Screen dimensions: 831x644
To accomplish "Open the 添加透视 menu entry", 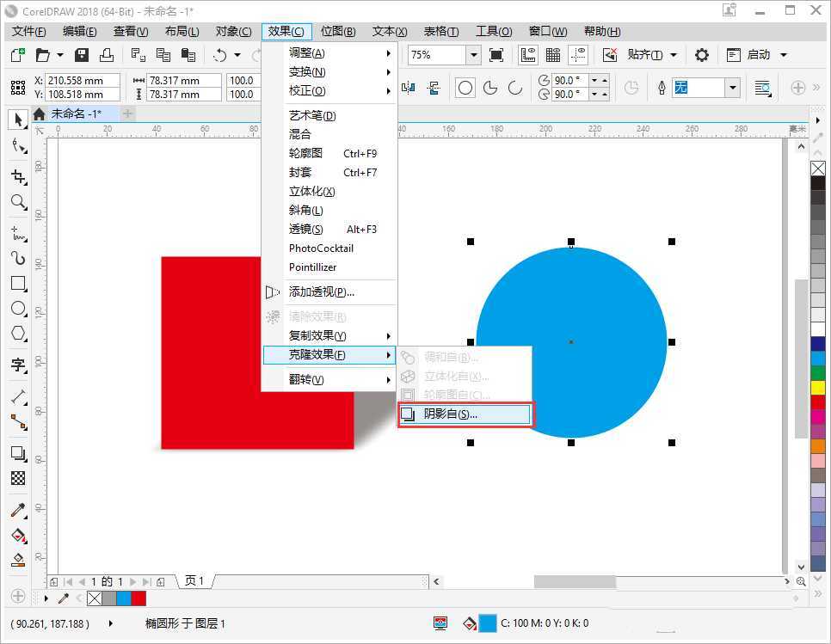I will click(x=321, y=292).
